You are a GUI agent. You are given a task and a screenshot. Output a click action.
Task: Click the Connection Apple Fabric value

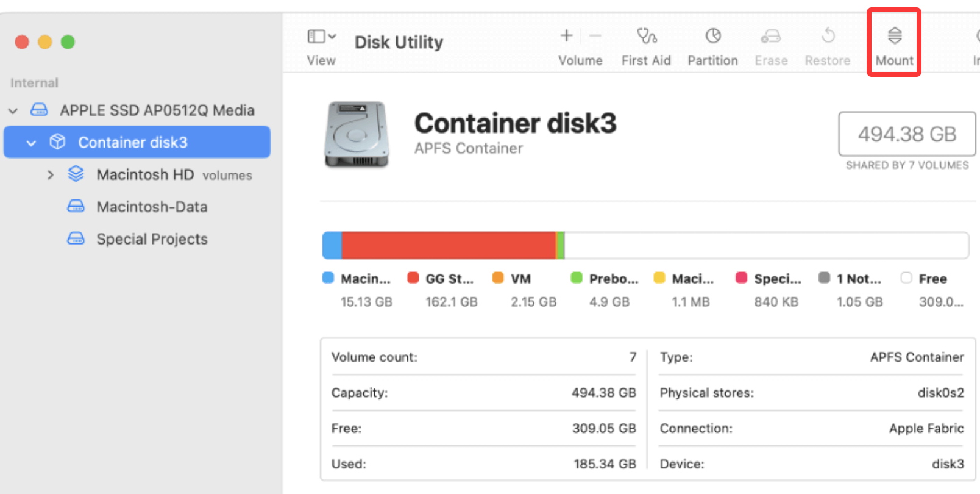point(926,428)
